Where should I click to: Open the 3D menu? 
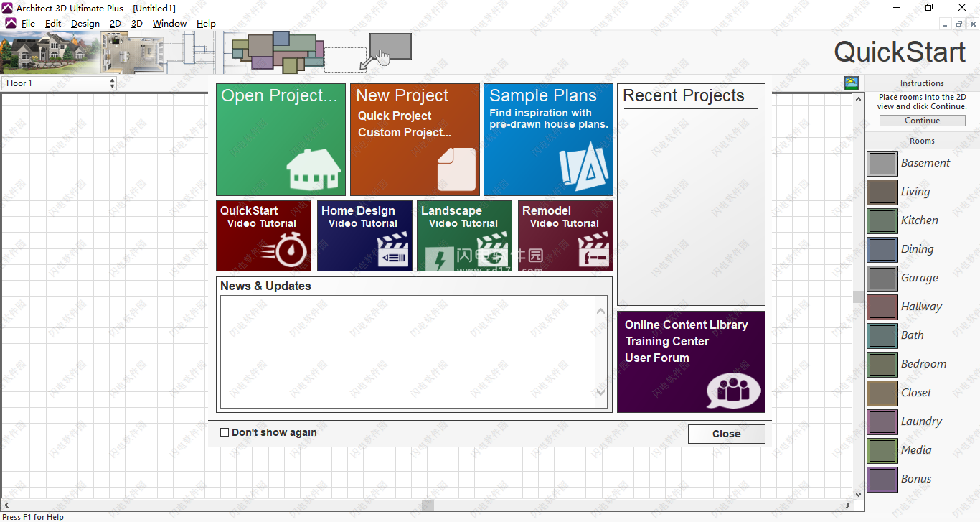[x=137, y=23]
